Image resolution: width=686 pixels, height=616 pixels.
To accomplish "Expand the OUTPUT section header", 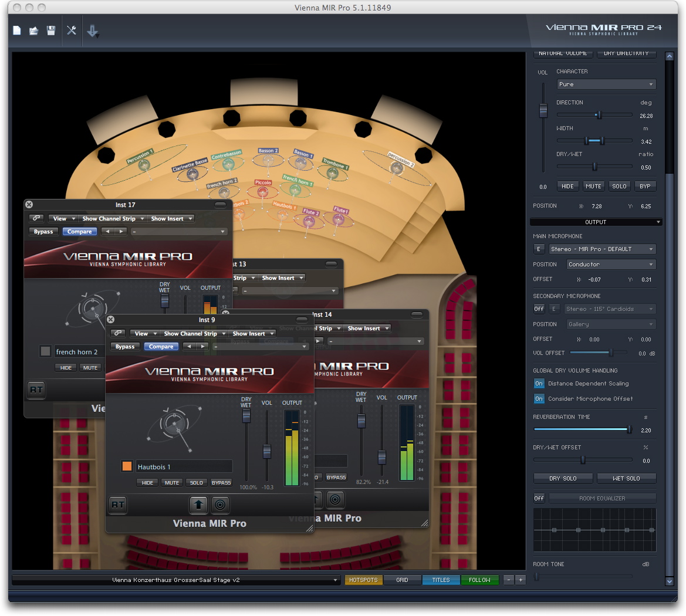I will pos(596,222).
